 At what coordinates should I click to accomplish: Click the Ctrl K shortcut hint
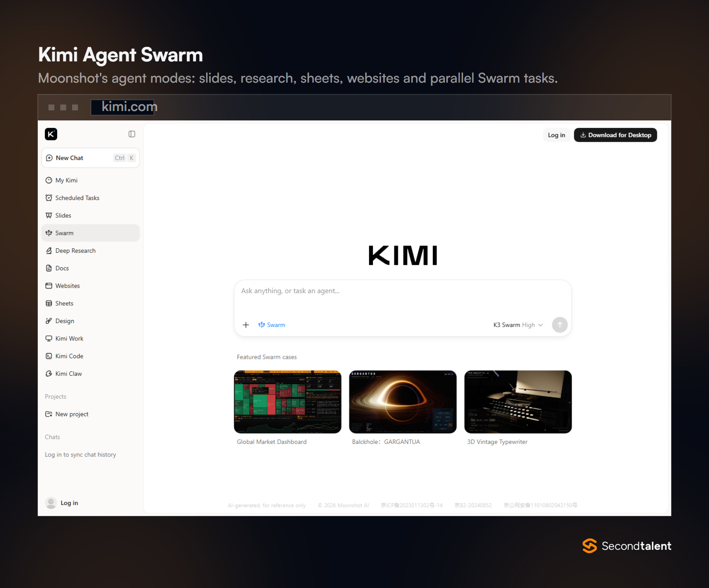tap(124, 158)
